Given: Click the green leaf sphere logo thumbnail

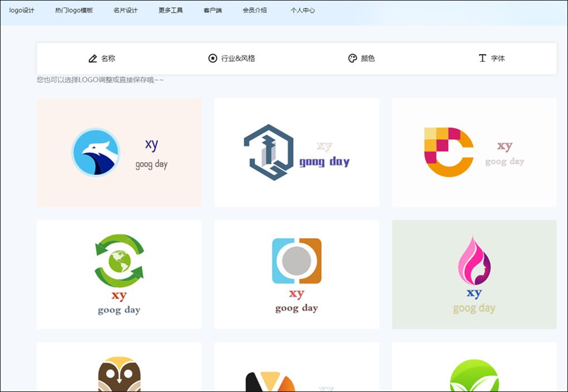Looking at the screenshot, I should 474,373.
